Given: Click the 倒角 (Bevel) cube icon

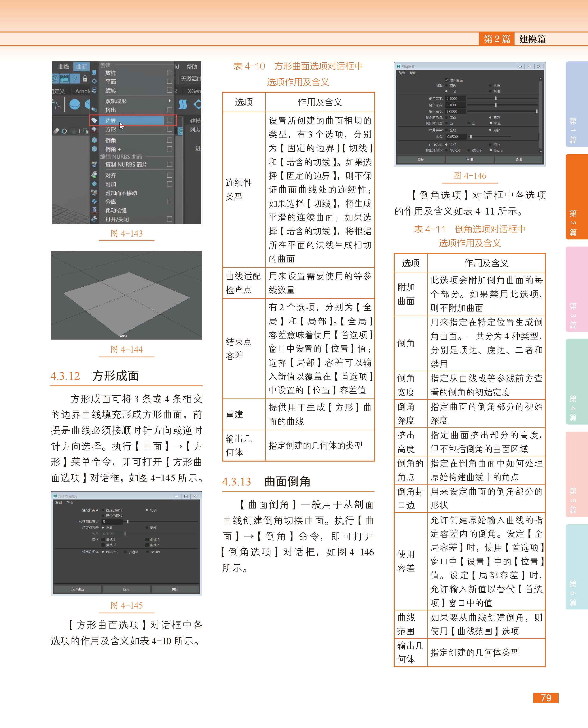Looking at the screenshot, I should (x=94, y=140).
